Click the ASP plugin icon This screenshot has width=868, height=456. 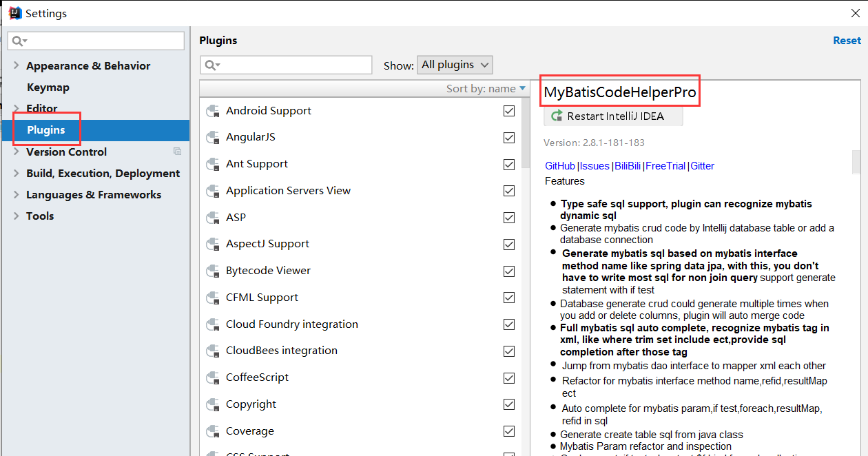pyautogui.click(x=213, y=218)
